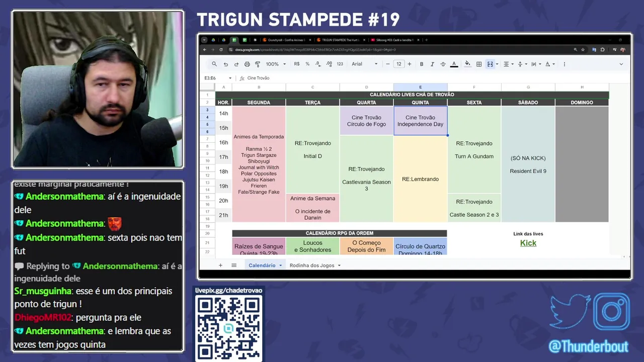Bookmark the page with star icon
This screenshot has height=362, width=644.
coord(583,50)
